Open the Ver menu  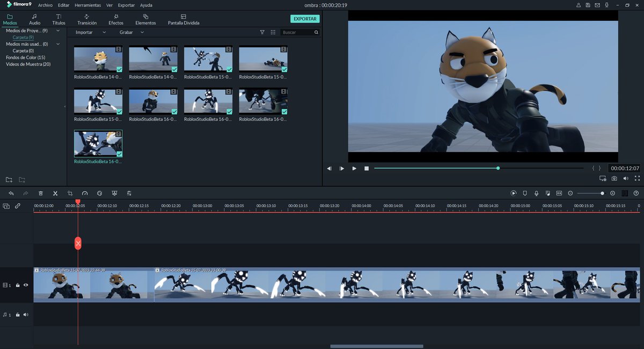coord(109,5)
